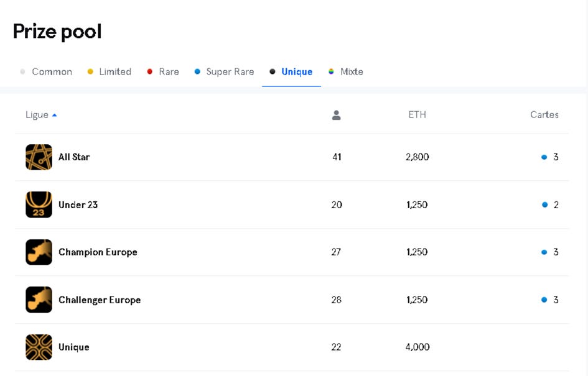The height and width of the screenshot is (376, 588).
Task: Click the cards count 2 for Under 23
Action: 556,205
